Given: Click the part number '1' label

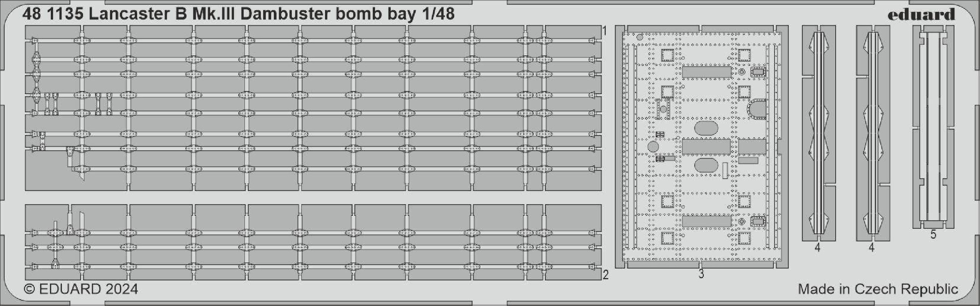Looking at the screenshot, I should [x=604, y=31].
